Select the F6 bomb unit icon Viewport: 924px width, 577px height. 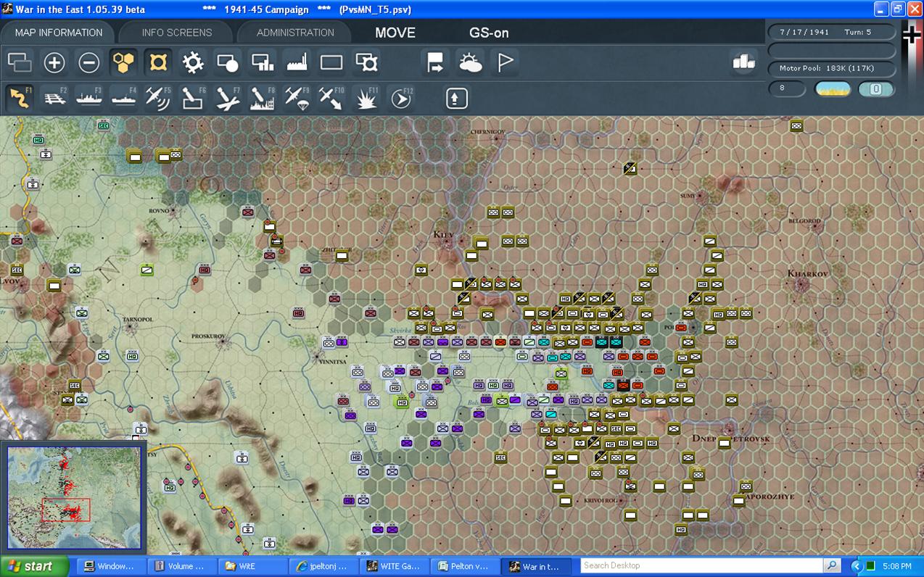click(x=193, y=98)
